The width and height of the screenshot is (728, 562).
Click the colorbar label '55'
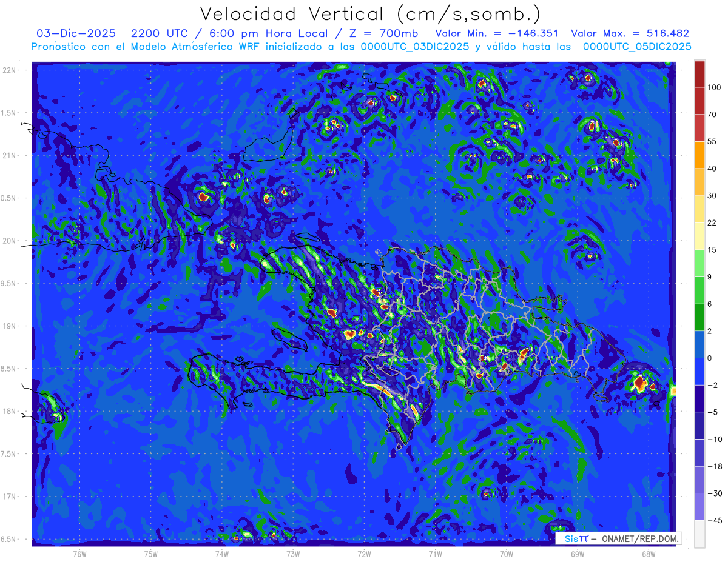(x=712, y=141)
